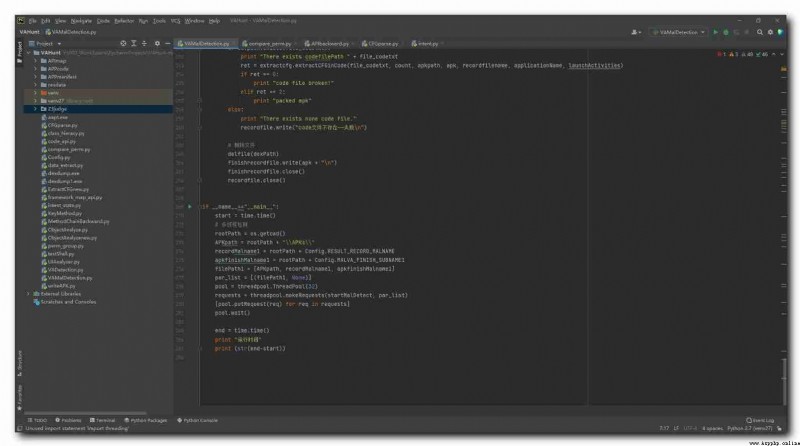The height and width of the screenshot is (446, 800).
Task: Collapse all in Project panel
Action: click(x=144, y=44)
